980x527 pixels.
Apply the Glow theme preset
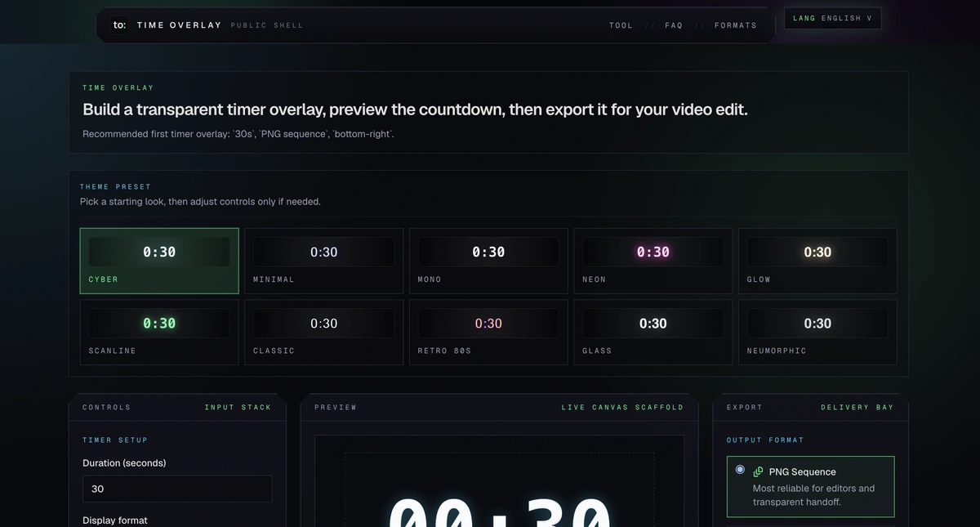point(817,261)
